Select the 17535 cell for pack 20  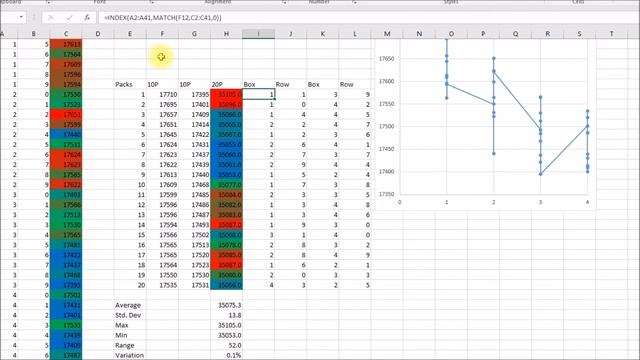point(162,285)
